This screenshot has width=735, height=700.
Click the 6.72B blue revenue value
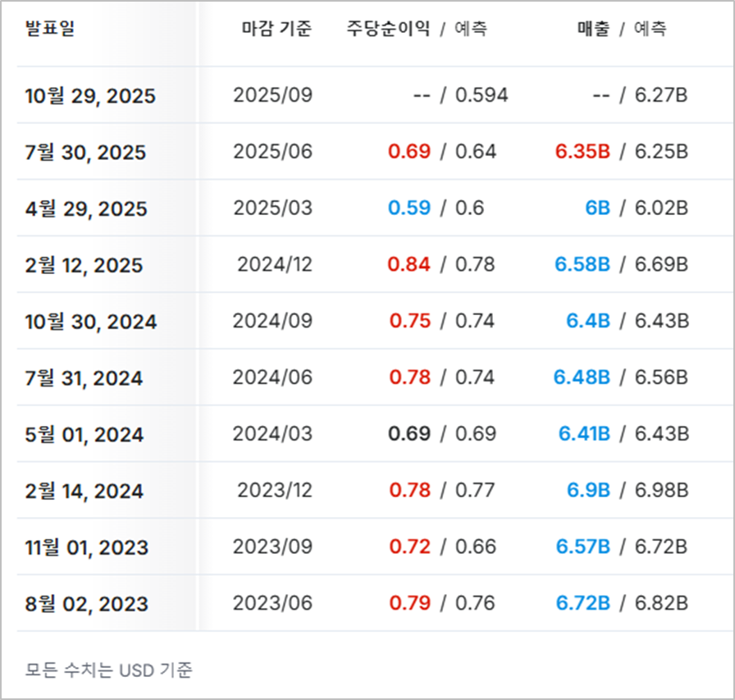583,603
